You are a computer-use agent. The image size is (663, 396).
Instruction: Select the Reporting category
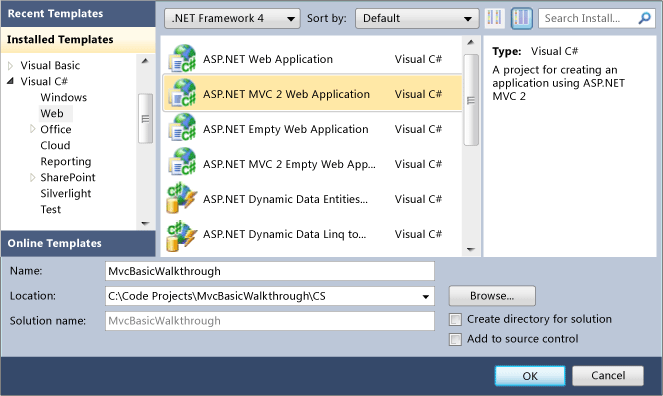[66, 161]
